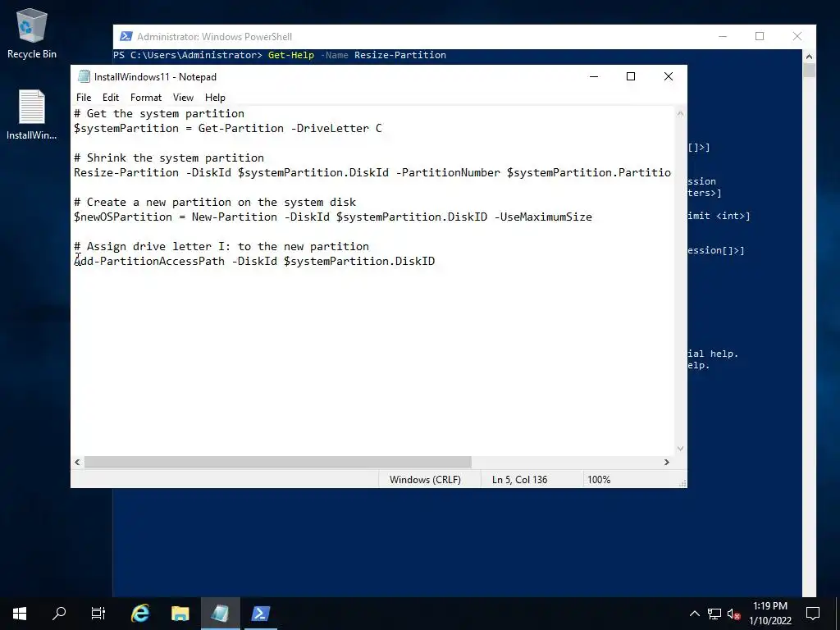
Task: Click the Add-PartitionAccessPath line
Action: click(x=254, y=261)
